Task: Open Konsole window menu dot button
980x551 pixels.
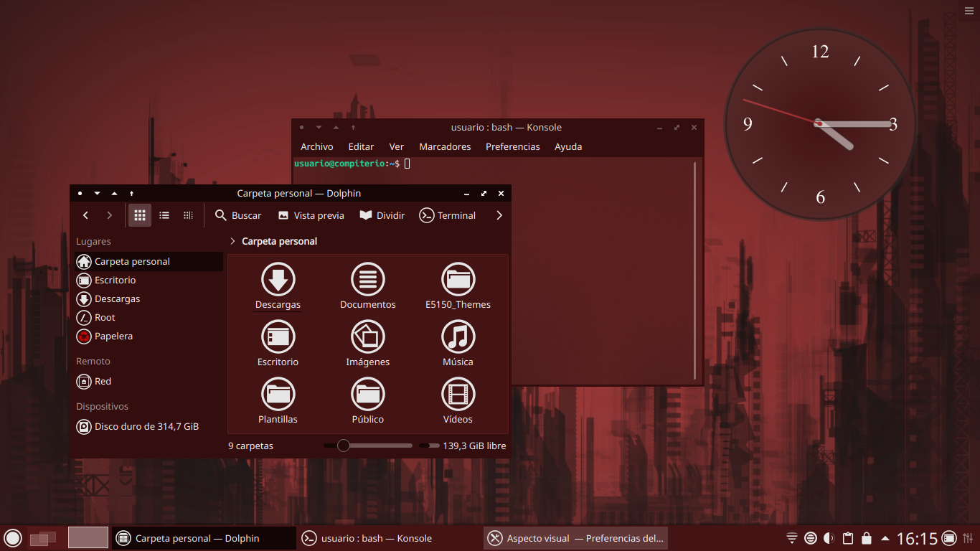Action: click(301, 127)
